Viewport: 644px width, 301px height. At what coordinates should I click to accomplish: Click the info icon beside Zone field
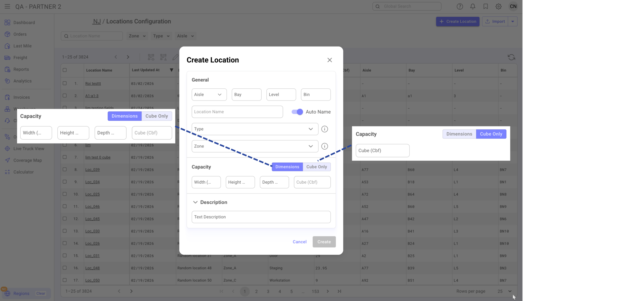tap(325, 146)
